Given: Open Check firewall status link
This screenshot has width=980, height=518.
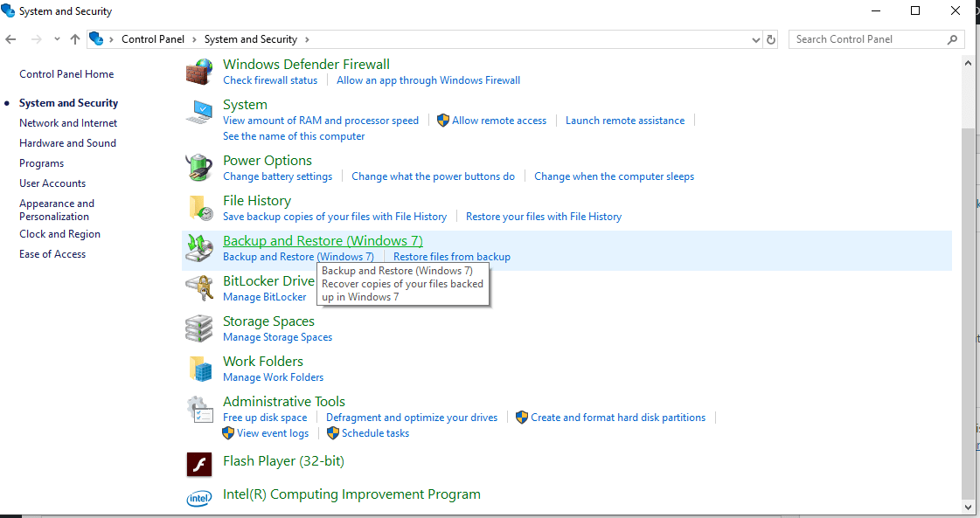Looking at the screenshot, I should (270, 80).
